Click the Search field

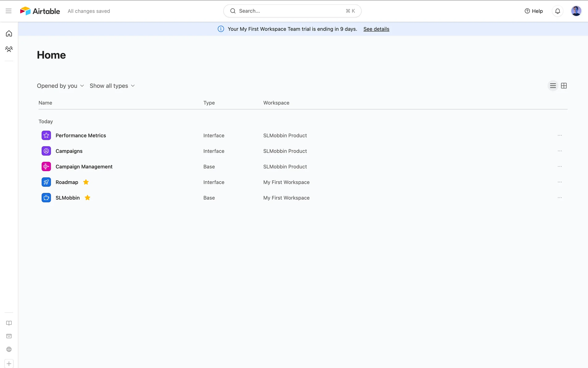point(292,11)
